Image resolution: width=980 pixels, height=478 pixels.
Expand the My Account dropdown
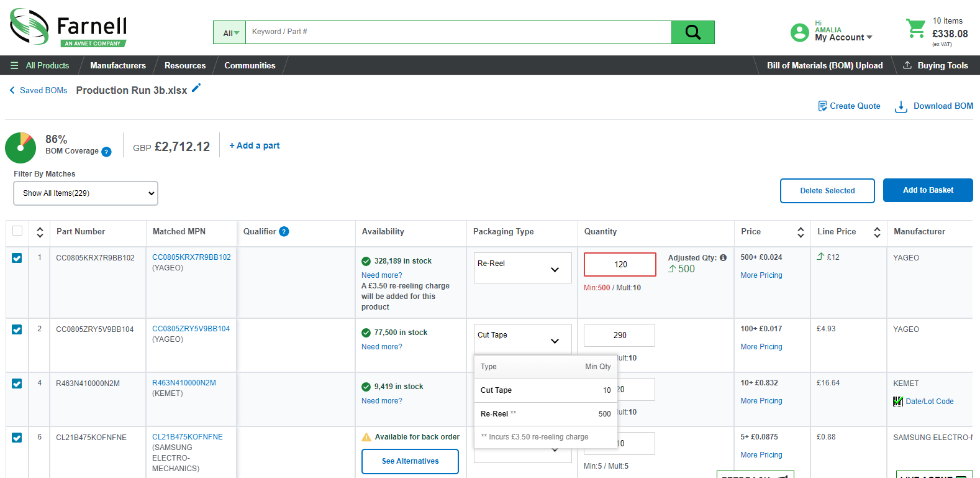pyautogui.click(x=843, y=37)
